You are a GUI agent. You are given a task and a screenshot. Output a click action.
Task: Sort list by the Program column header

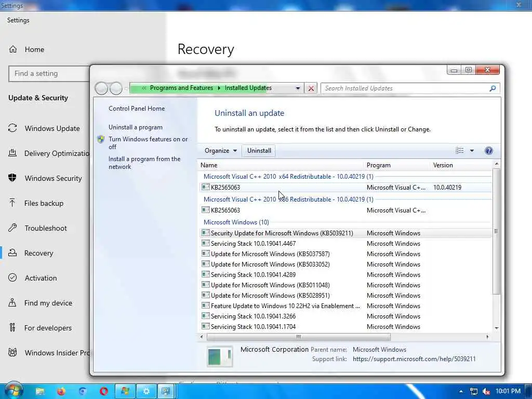[397, 165]
